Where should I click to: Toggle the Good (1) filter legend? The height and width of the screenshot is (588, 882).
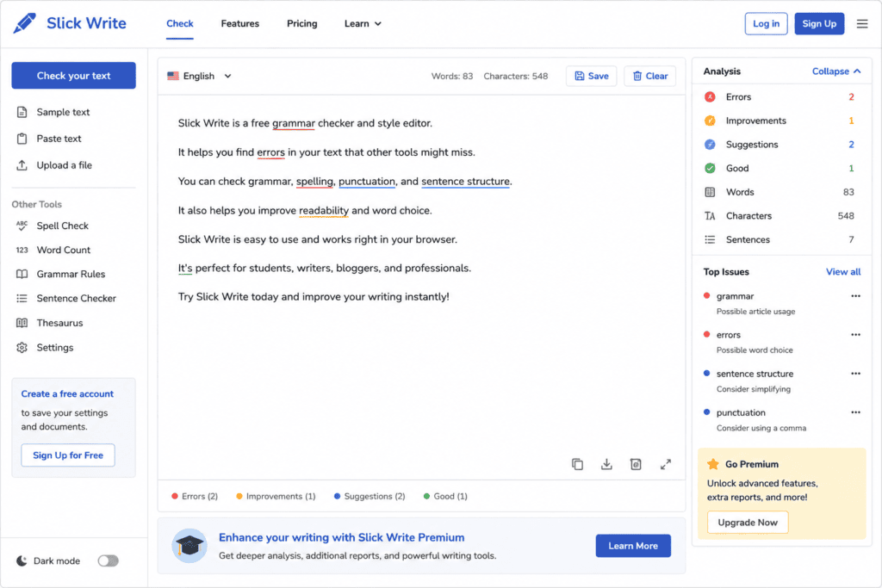[x=445, y=497]
